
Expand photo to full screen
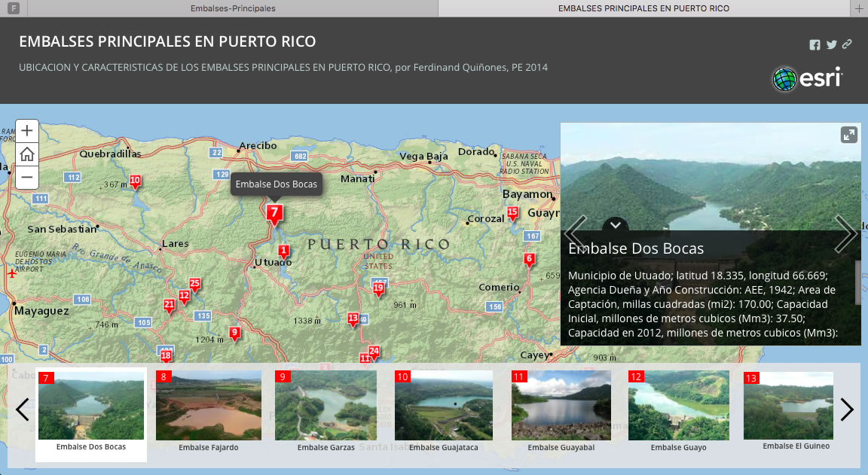(x=848, y=135)
